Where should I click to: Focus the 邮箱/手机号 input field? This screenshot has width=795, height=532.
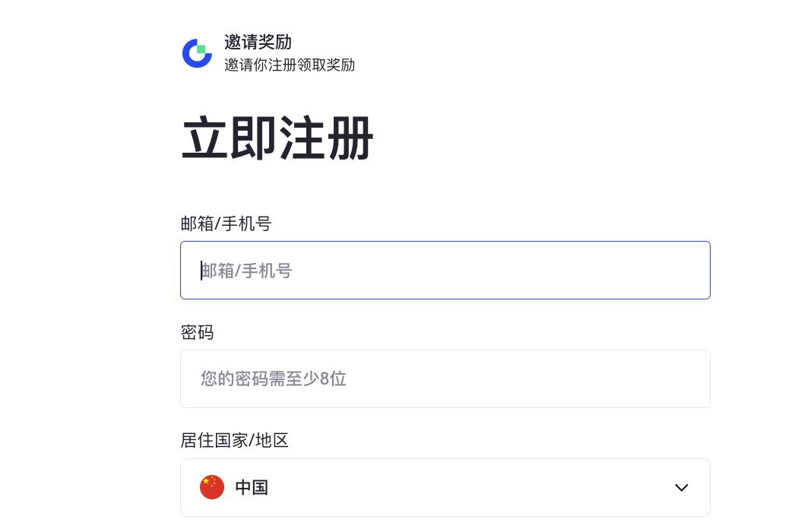(445, 271)
